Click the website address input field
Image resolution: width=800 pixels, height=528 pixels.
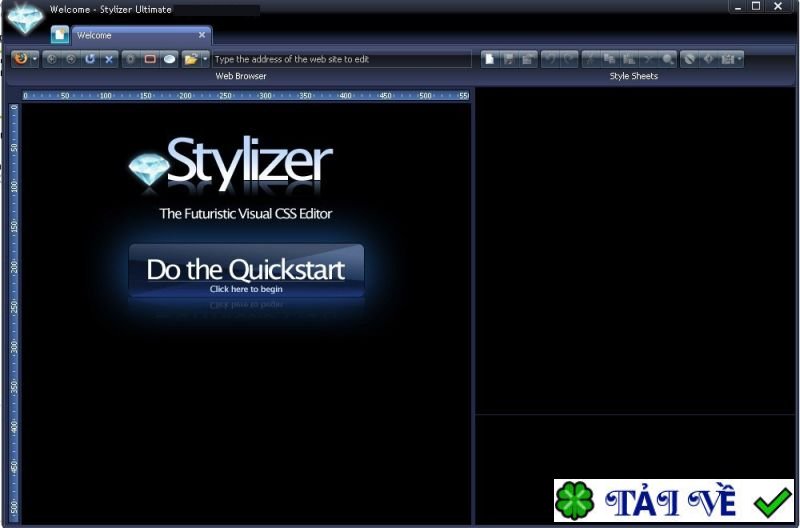pos(342,59)
